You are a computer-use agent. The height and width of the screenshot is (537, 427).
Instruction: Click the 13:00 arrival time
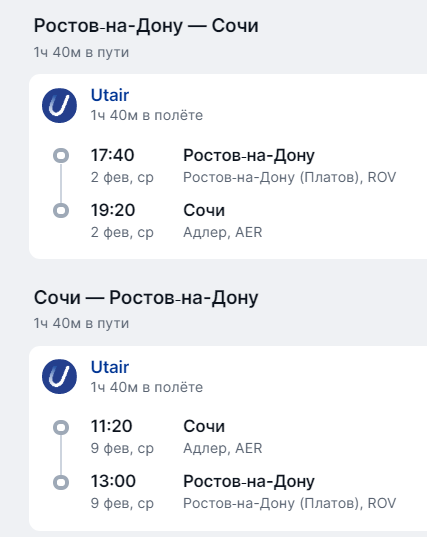click(113, 481)
